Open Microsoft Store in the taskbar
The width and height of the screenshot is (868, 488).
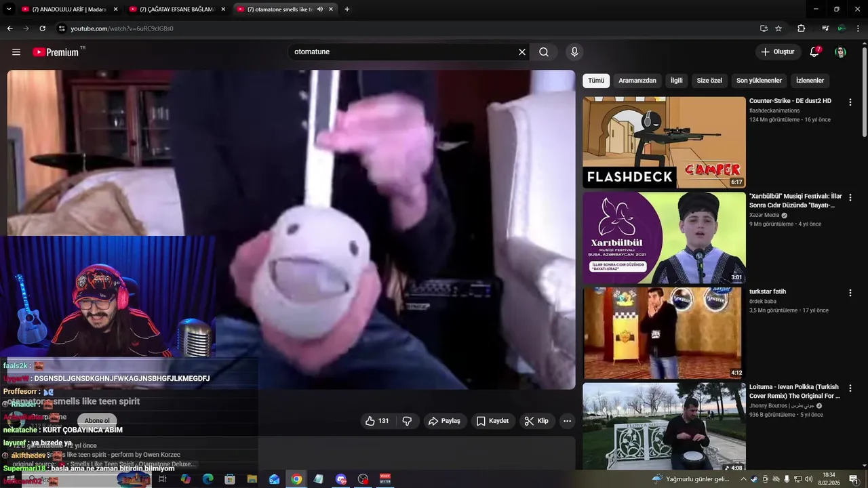(230, 479)
